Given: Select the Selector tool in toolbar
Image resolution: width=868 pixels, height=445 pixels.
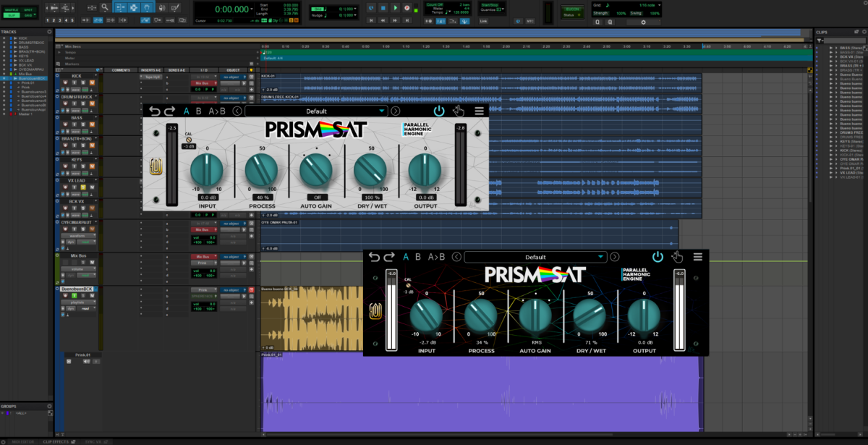Looking at the screenshot, I should 134,7.
